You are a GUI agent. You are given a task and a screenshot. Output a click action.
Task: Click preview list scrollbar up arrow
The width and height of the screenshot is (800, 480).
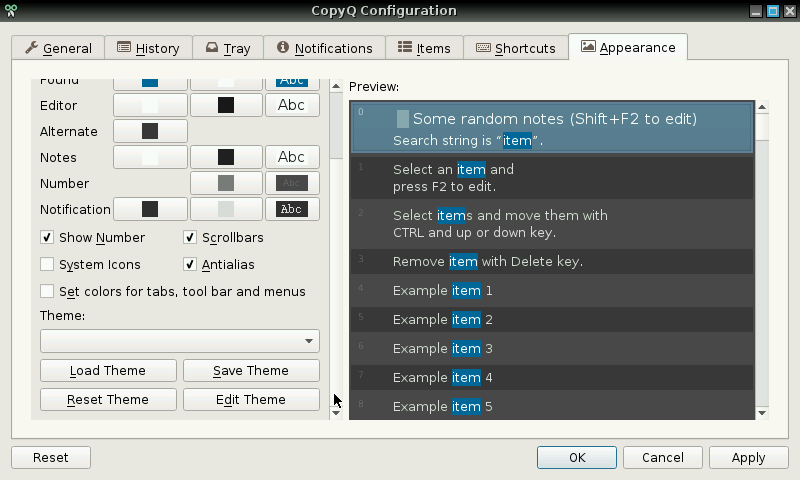pyautogui.click(x=762, y=107)
